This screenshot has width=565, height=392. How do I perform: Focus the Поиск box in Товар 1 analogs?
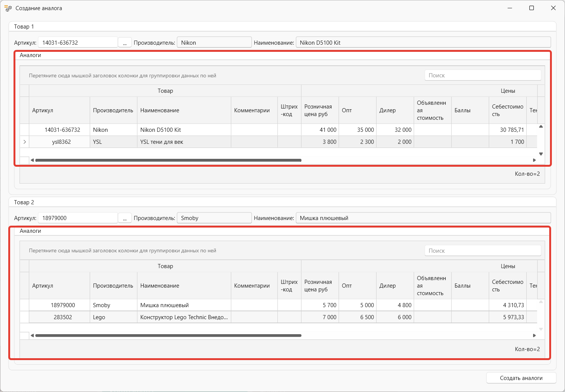(x=483, y=75)
